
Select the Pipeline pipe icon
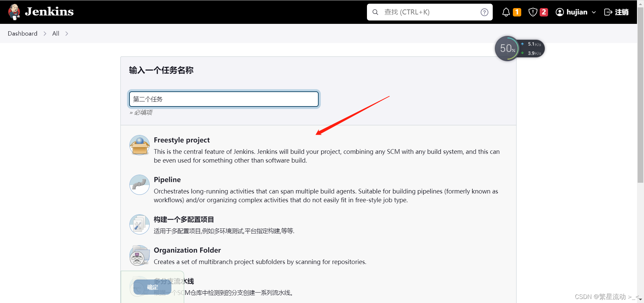point(140,185)
